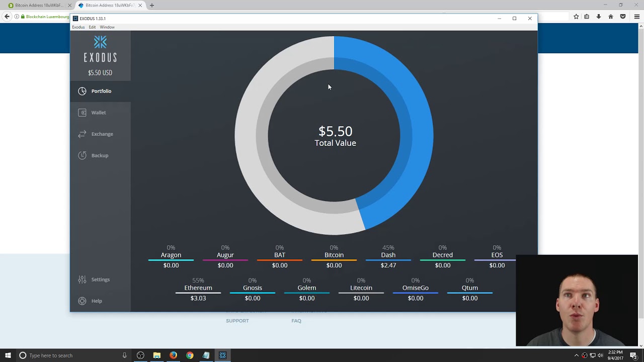Select the Bitcoin asset entry
644x362 pixels.
[334, 256]
